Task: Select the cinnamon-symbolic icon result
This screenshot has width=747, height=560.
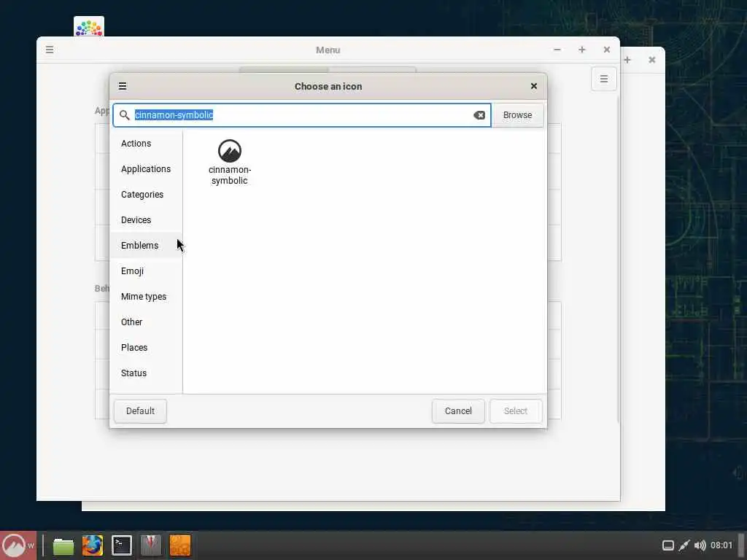Action: point(230,162)
